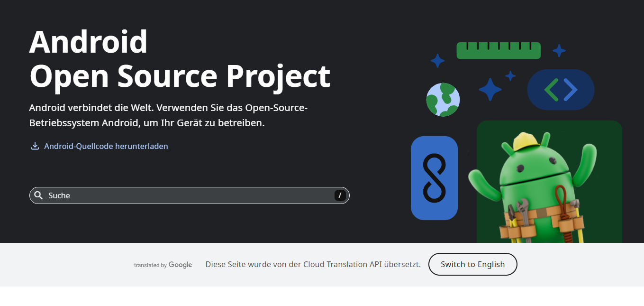Image resolution: width=644 pixels, height=306 pixels.
Task: Click the green ruler graphic
Action: click(x=499, y=51)
